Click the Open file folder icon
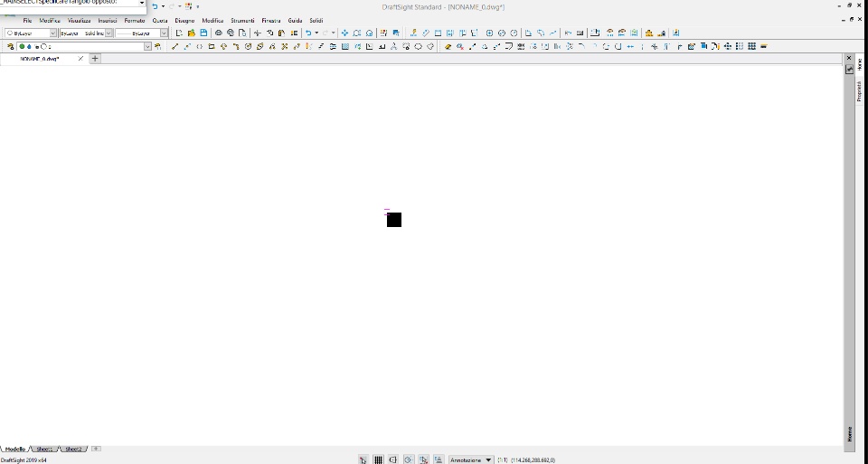Viewport: 868px width, 464px height. (x=192, y=33)
